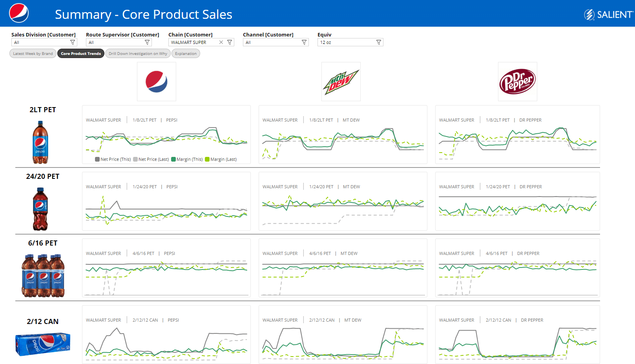Switch to Latest Week by Brand tab
The height and width of the screenshot is (364, 635).
pyautogui.click(x=33, y=54)
